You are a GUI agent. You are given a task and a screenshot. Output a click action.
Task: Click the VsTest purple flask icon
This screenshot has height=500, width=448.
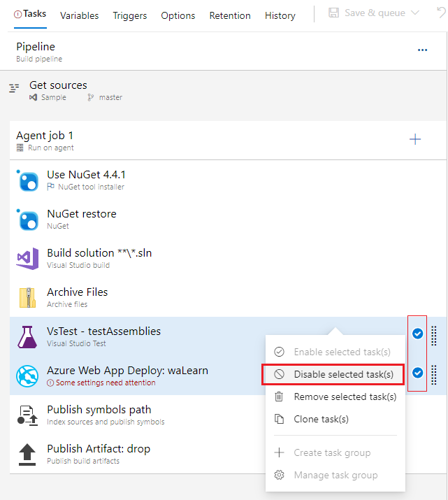pyautogui.click(x=27, y=337)
